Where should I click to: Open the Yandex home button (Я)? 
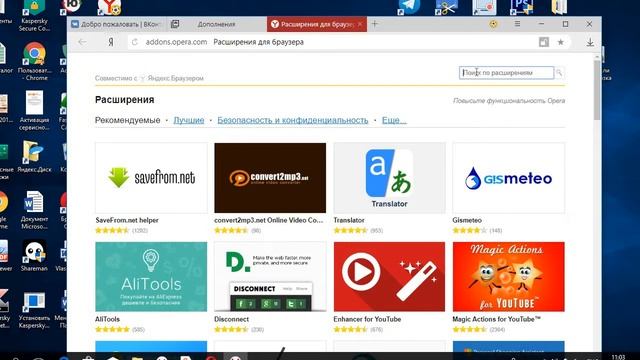[x=111, y=42]
